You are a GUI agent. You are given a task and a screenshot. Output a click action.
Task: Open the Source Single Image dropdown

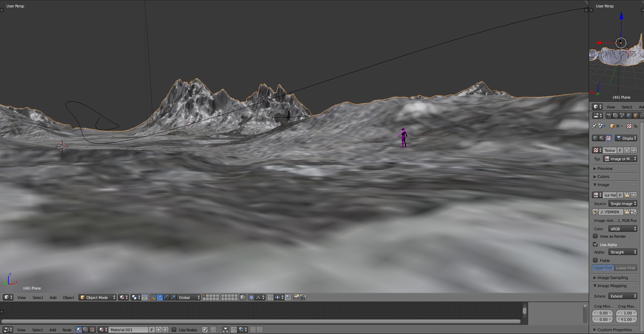click(x=623, y=203)
